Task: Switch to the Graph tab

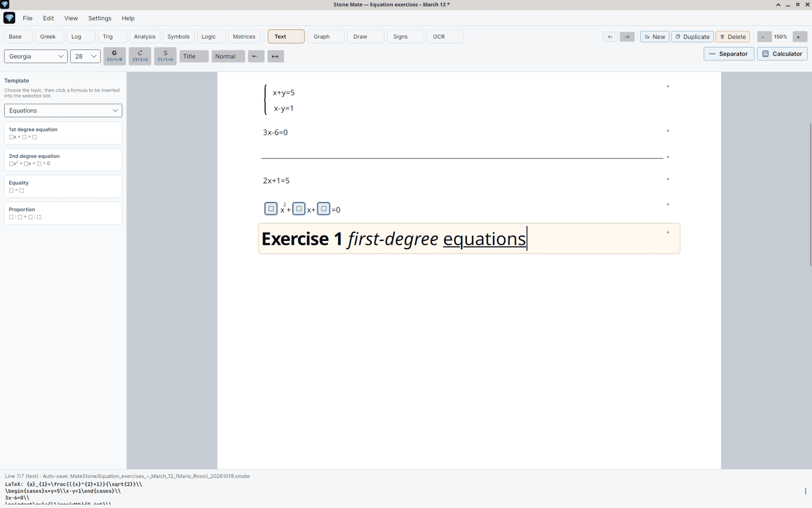Action: point(326,37)
